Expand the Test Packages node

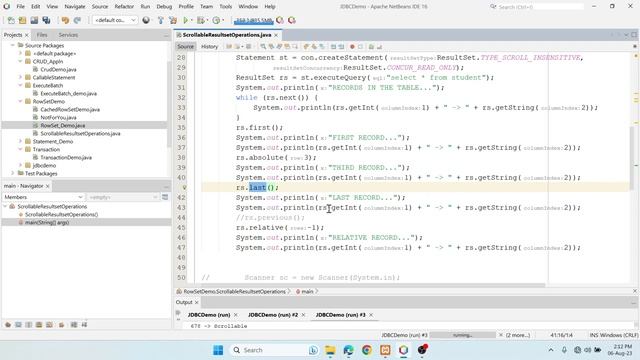[x=13, y=173]
